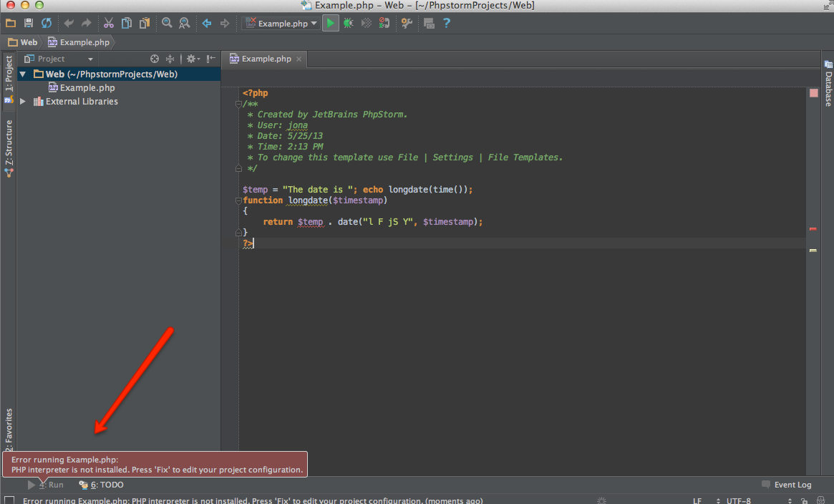Screen dimensions: 834x504
Task: Click the $temp assignment code line
Action: 357,190
